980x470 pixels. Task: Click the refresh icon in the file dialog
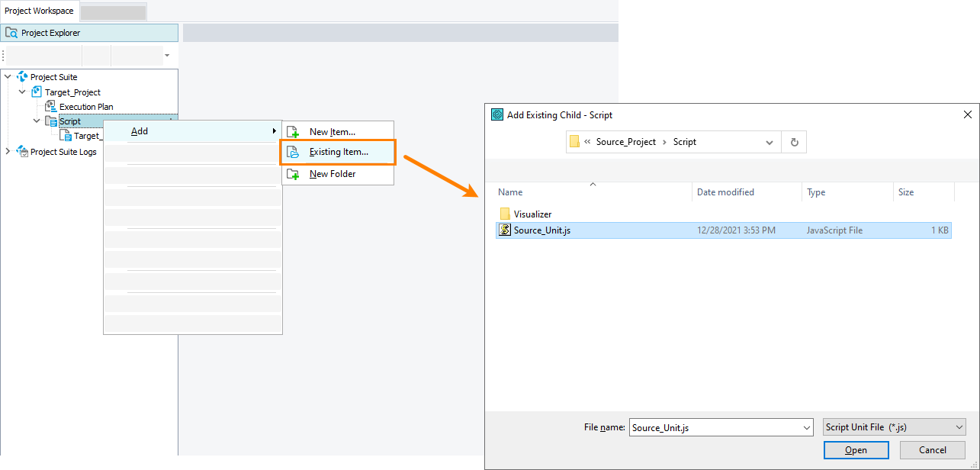point(794,142)
